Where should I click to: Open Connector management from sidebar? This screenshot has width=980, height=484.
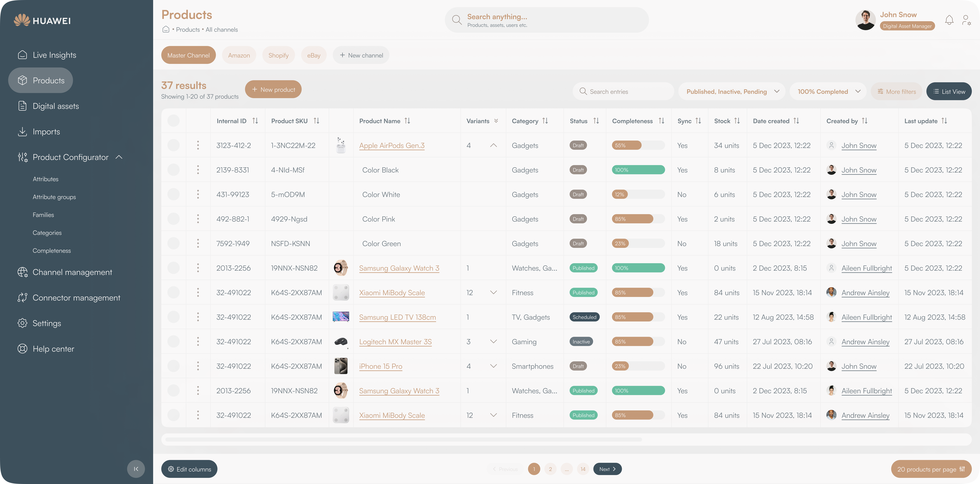[x=76, y=298]
